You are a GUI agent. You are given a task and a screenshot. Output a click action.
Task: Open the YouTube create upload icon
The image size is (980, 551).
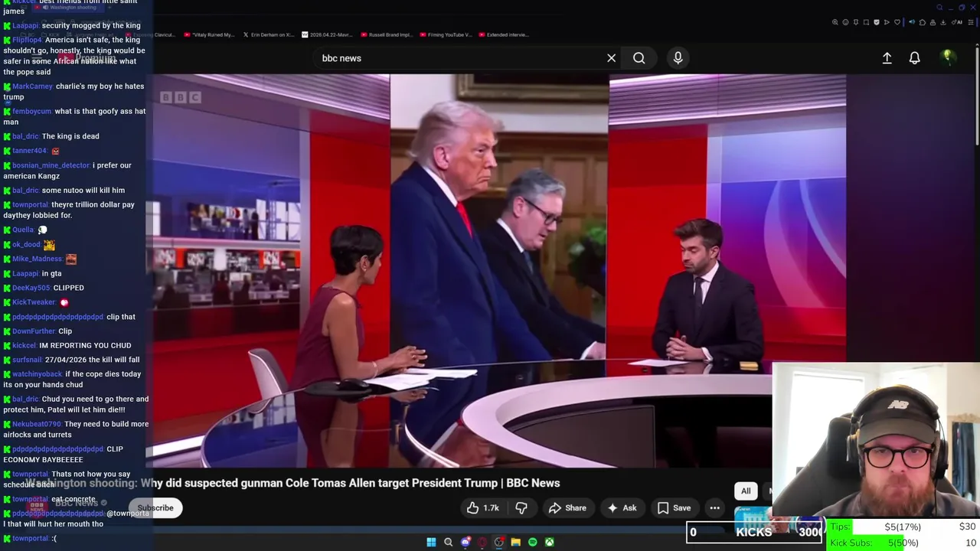tap(887, 58)
